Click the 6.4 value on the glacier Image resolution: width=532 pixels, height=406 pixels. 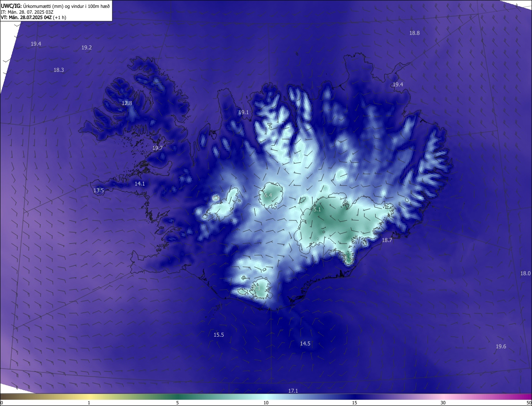pyautogui.click(x=268, y=195)
